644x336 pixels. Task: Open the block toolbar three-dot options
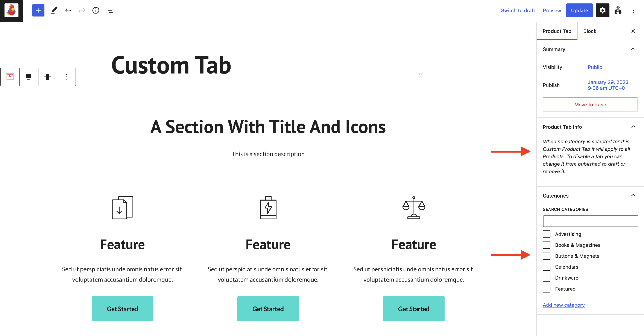pos(66,77)
